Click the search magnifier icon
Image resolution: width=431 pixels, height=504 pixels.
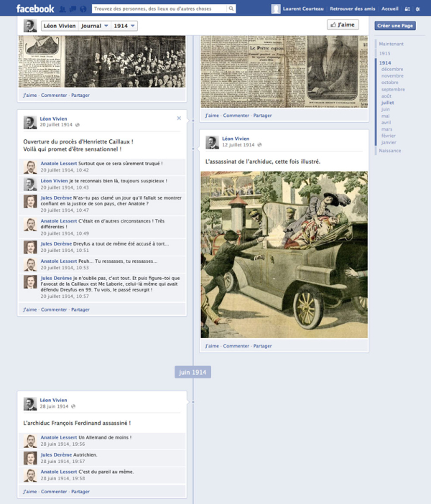click(231, 9)
